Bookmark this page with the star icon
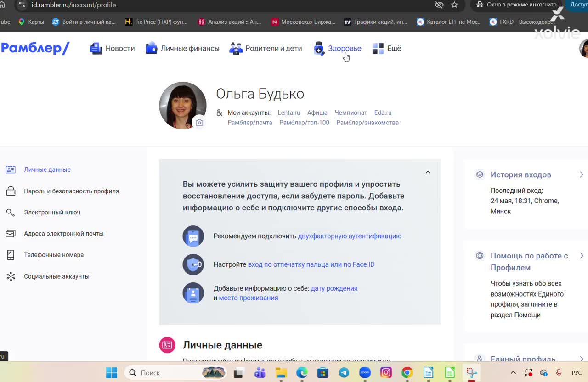588x382 pixels. pyautogui.click(x=454, y=5)
